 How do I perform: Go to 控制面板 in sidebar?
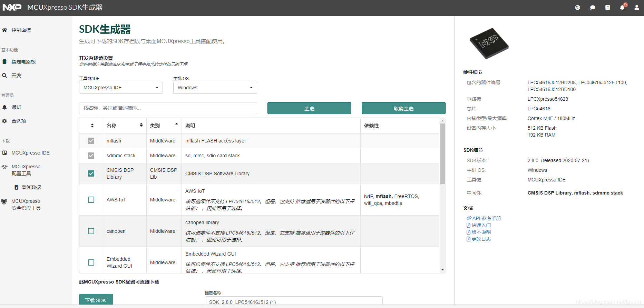coord(21,30)
